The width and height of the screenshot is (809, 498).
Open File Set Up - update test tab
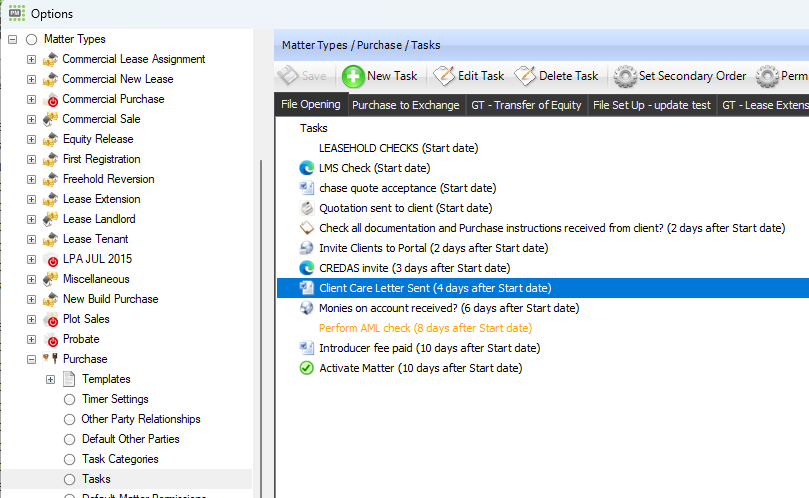[652, 105]
